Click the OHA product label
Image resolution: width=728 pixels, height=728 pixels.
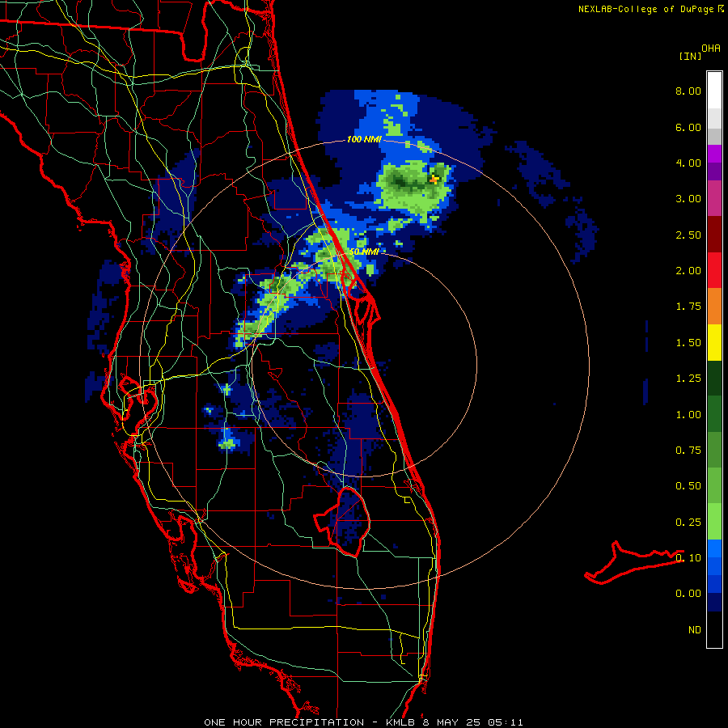(711, 49)
